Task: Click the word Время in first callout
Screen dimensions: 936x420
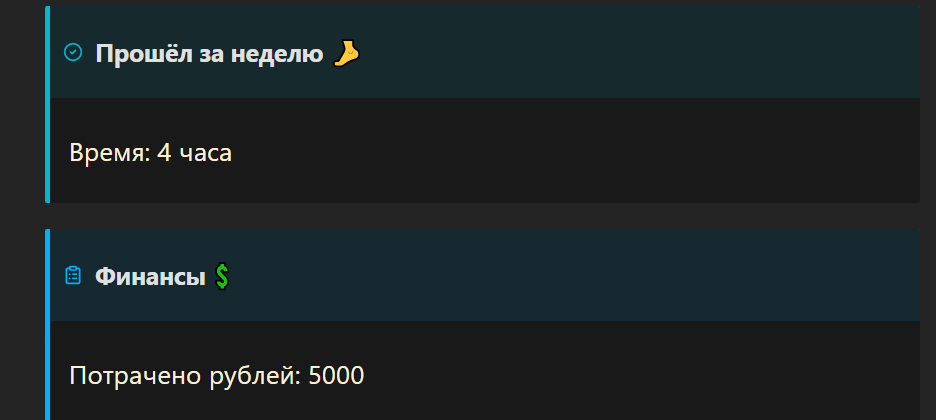Action: 107,153
